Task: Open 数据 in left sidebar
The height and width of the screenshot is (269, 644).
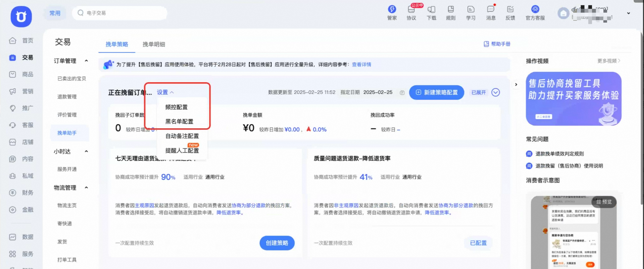Action: (x=21, y=237)
